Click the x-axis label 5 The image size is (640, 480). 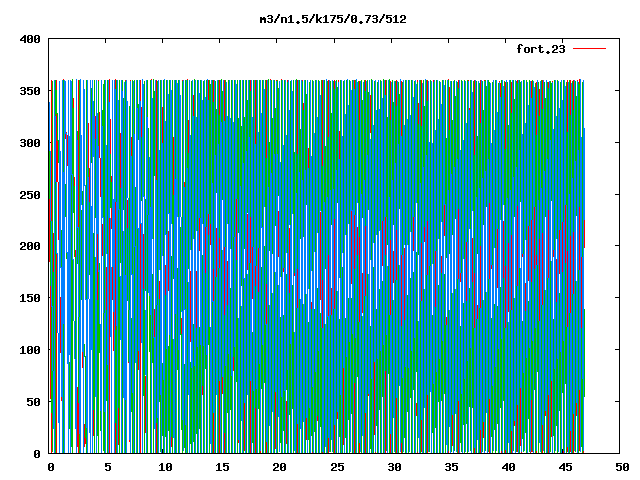[107, 467]
